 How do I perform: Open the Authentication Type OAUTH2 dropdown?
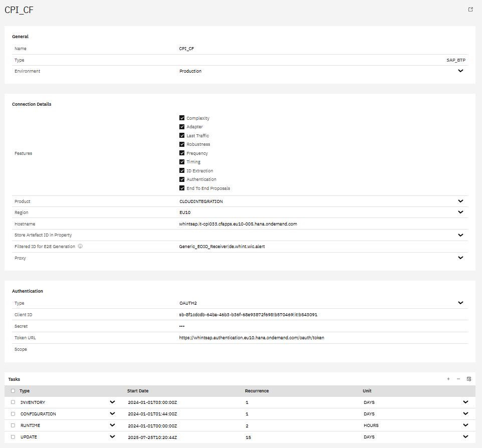pos(460,303)
